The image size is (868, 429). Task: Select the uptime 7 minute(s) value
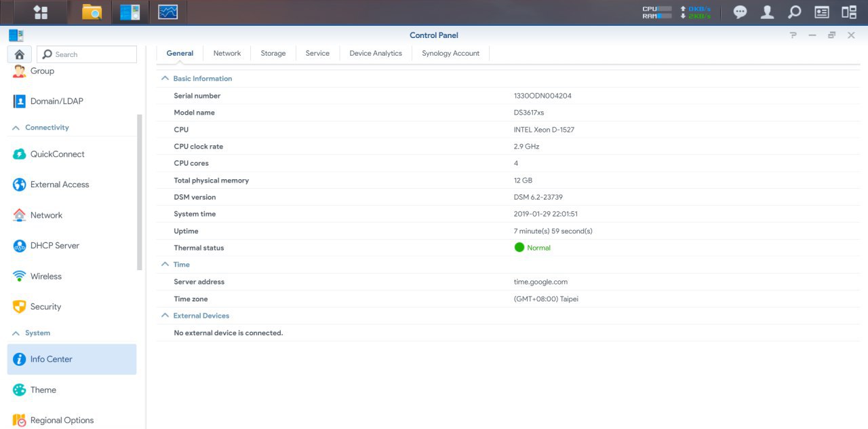(x=553, y=231)
